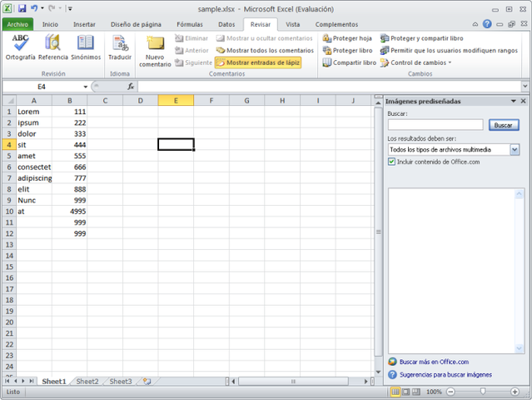This screenshot has width=532, height=400.
Task: Expand the formula bar
Action: coord(525,87)
